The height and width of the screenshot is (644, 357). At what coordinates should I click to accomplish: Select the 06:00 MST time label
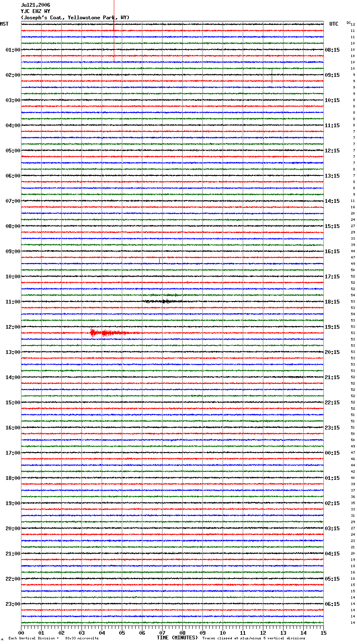pos(13,176)
